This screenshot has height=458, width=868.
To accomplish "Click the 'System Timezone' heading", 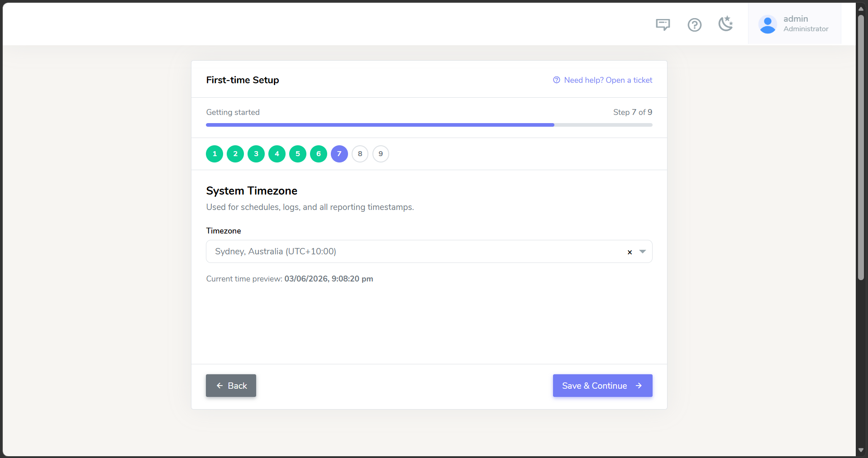I will (x=252, y=191).
